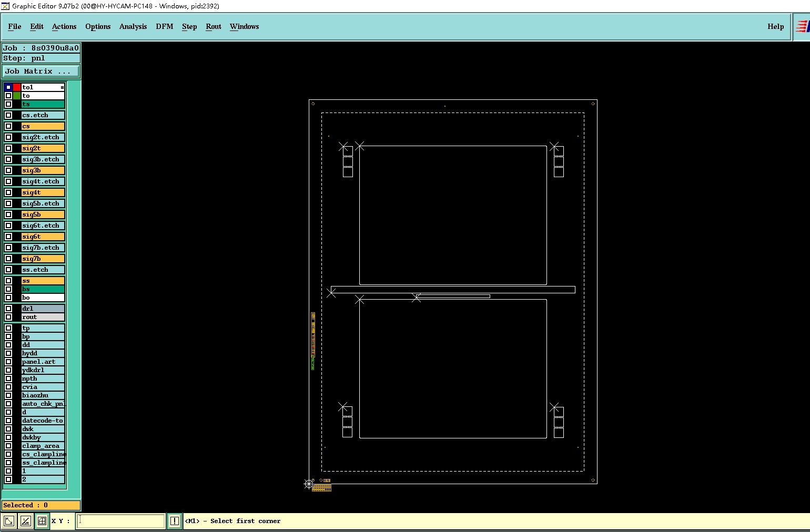Open the Step menu

pyautogui.click(x=189, y=26)
